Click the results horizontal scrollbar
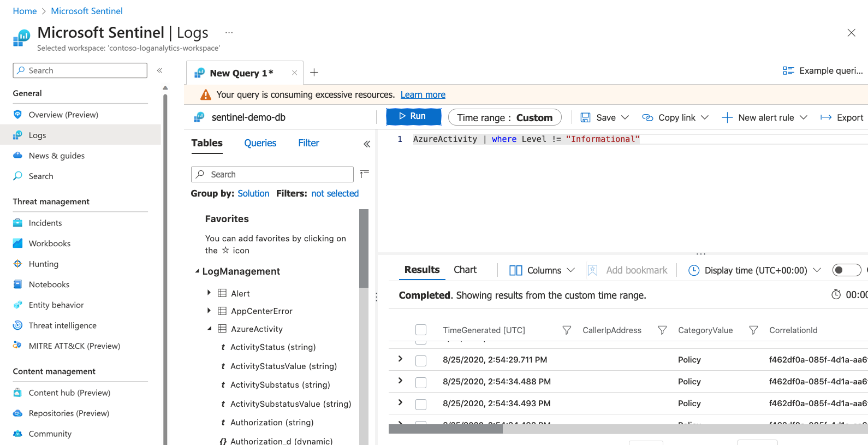 tap(445, 429)
